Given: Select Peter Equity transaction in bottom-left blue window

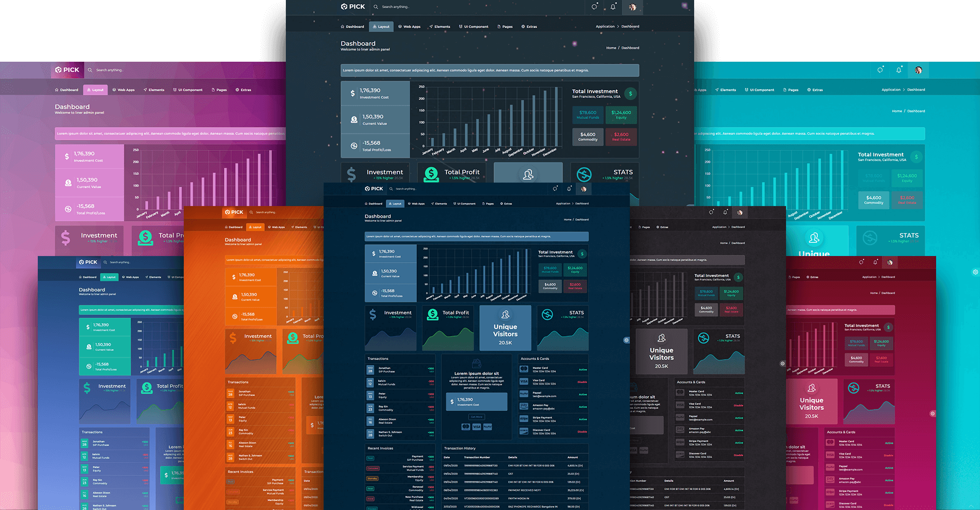Looking at the screenshot, I should click(113, 469).
